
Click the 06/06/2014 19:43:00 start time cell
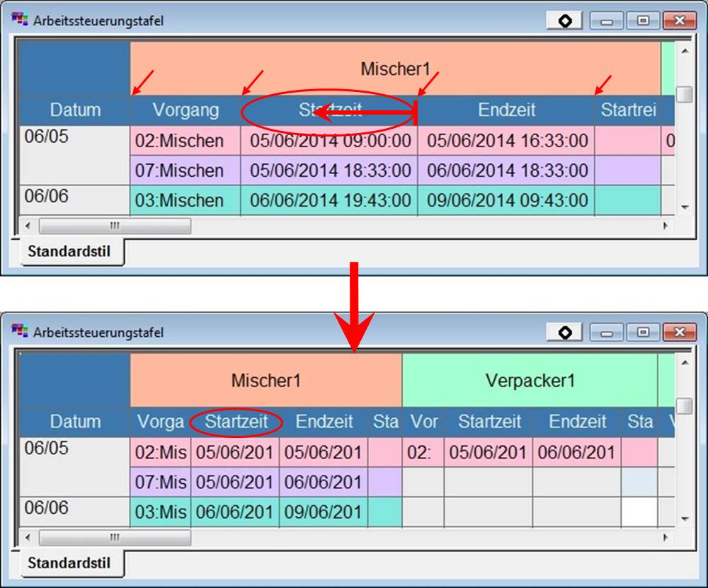pos(330,200)
